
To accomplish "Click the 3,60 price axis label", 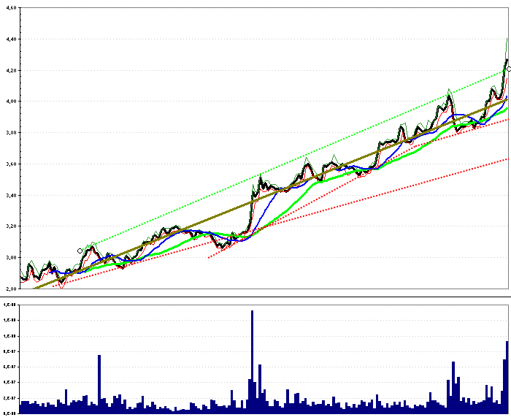I will [x=11, y=164].
